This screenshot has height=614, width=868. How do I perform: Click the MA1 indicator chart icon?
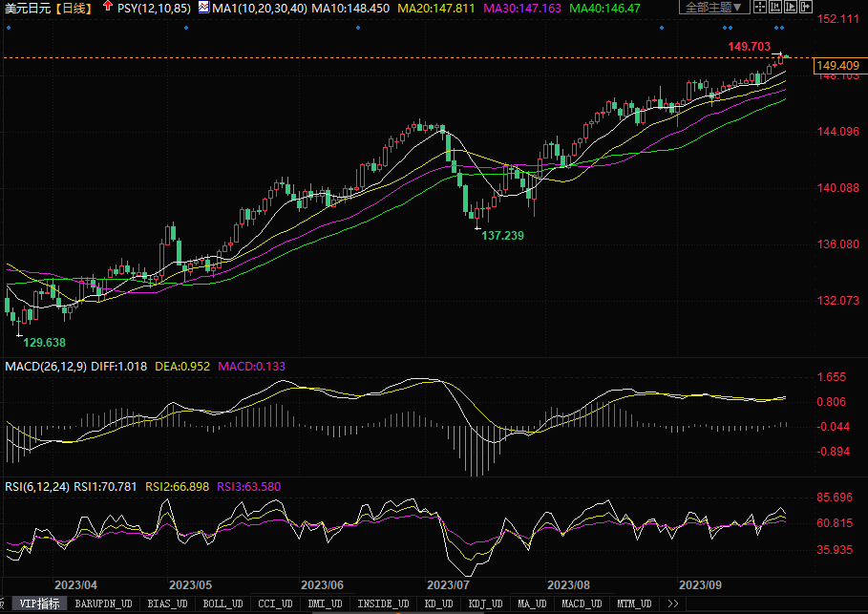click(203, 8)
